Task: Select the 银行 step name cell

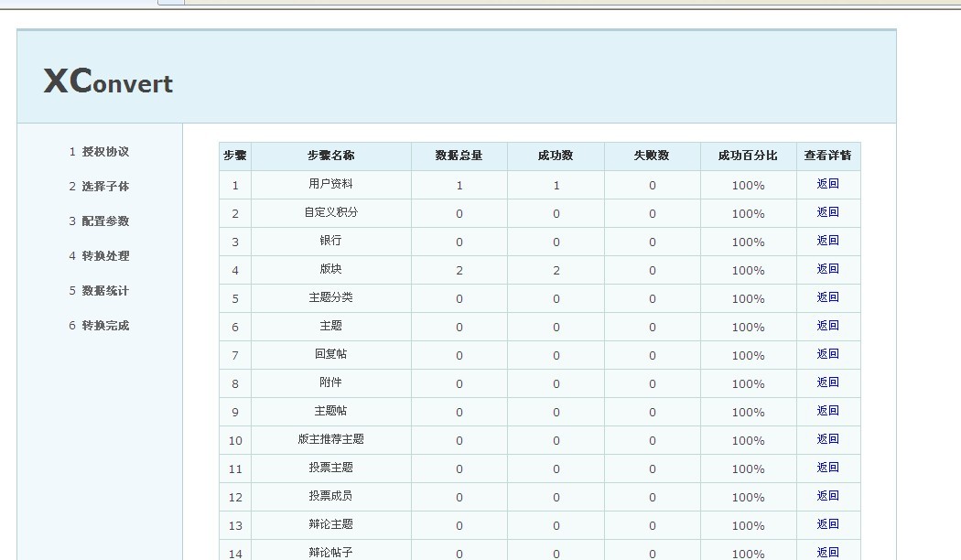Action: [331, 242]
